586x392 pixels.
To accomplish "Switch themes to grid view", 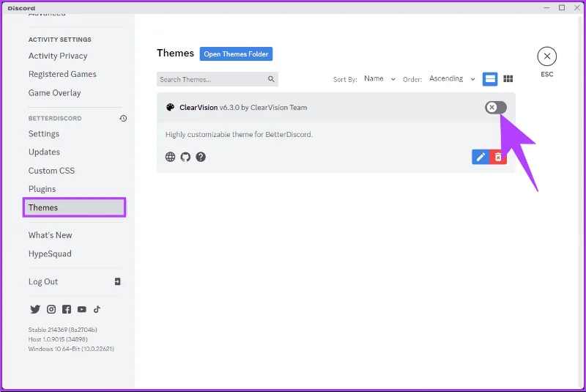I will (508, 79).
